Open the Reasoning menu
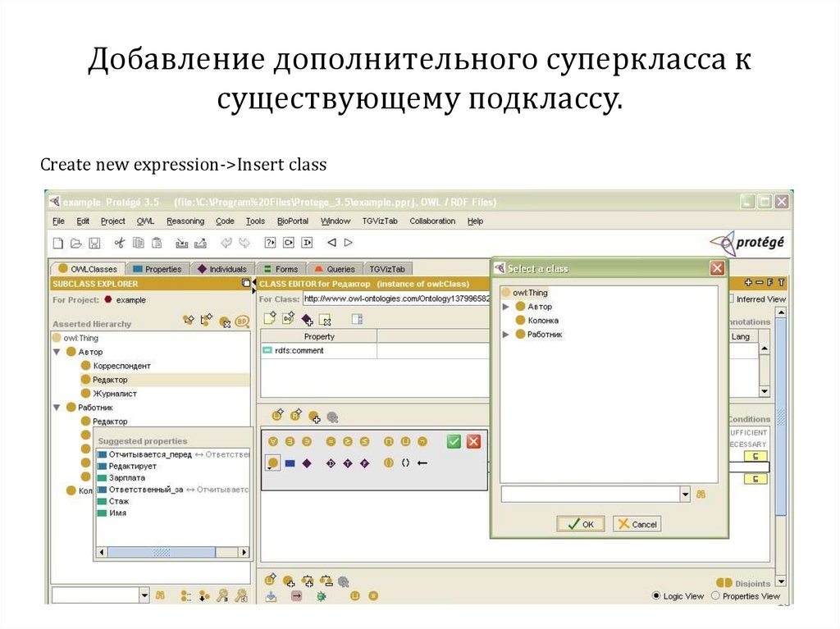This screenshot has height=629, width=840. [x=185, y=221]
